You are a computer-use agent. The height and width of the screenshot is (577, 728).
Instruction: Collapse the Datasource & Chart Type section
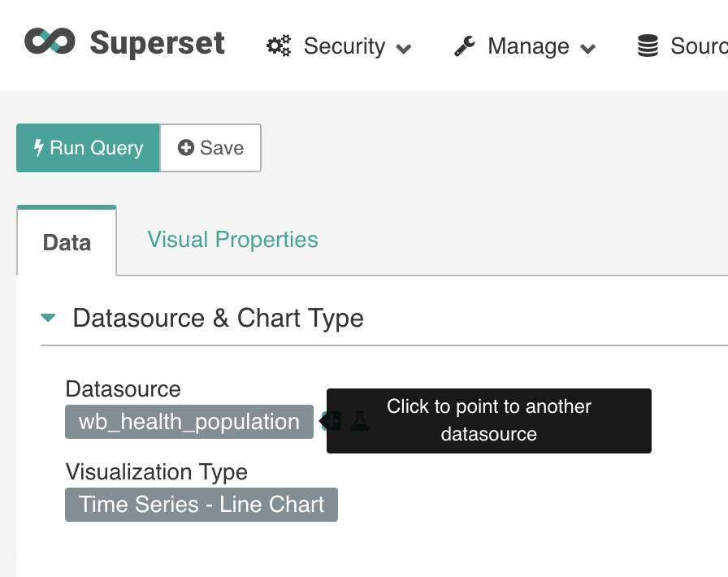tap(49, 318)
